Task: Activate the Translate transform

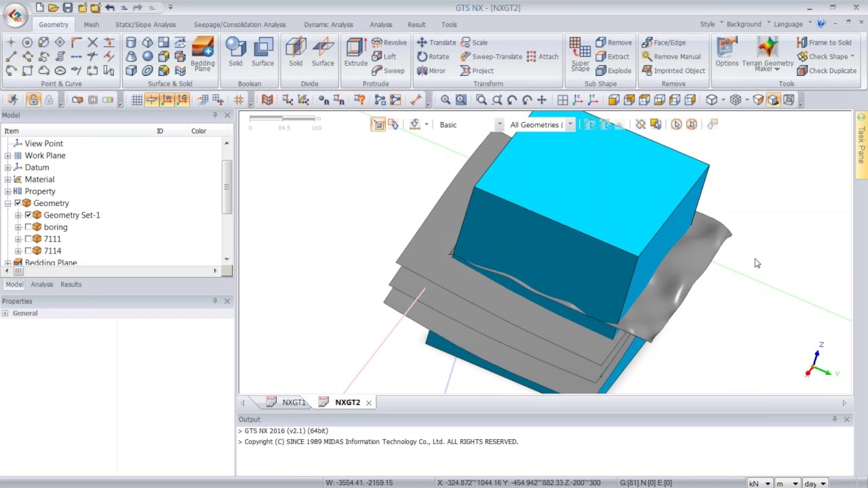Action: pos(436,42)
